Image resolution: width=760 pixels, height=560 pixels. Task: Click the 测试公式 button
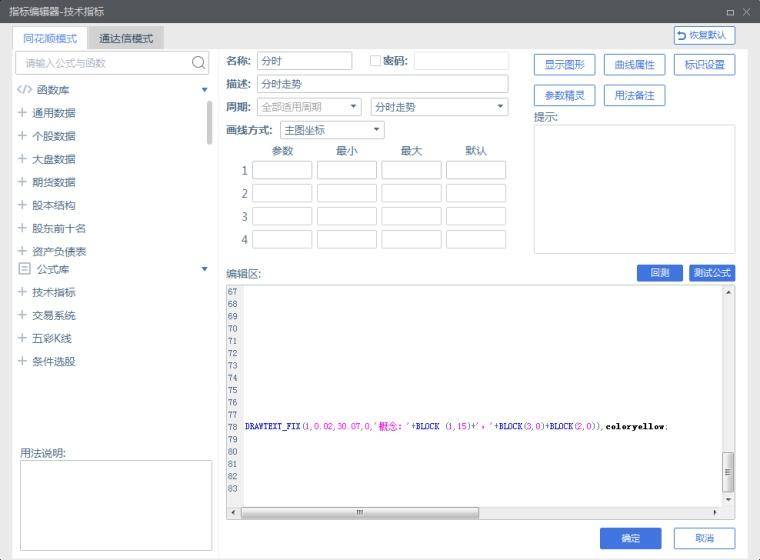(712, 273)
